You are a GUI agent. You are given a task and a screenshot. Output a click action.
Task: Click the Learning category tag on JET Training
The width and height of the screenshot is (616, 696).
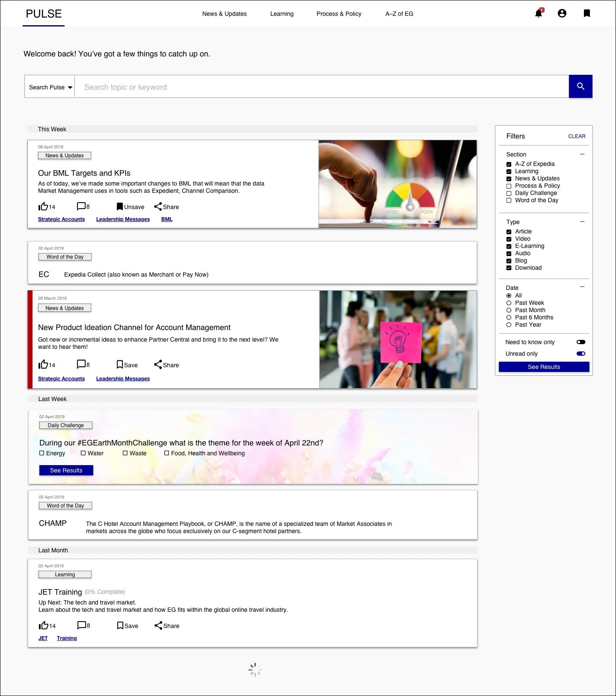click(x=65, y=575)
